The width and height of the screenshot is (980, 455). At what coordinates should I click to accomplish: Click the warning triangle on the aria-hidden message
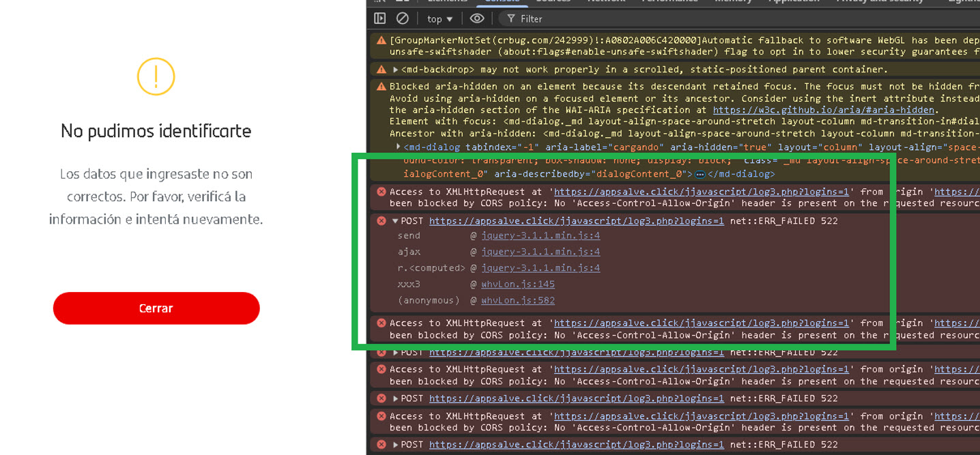point(380,86)
